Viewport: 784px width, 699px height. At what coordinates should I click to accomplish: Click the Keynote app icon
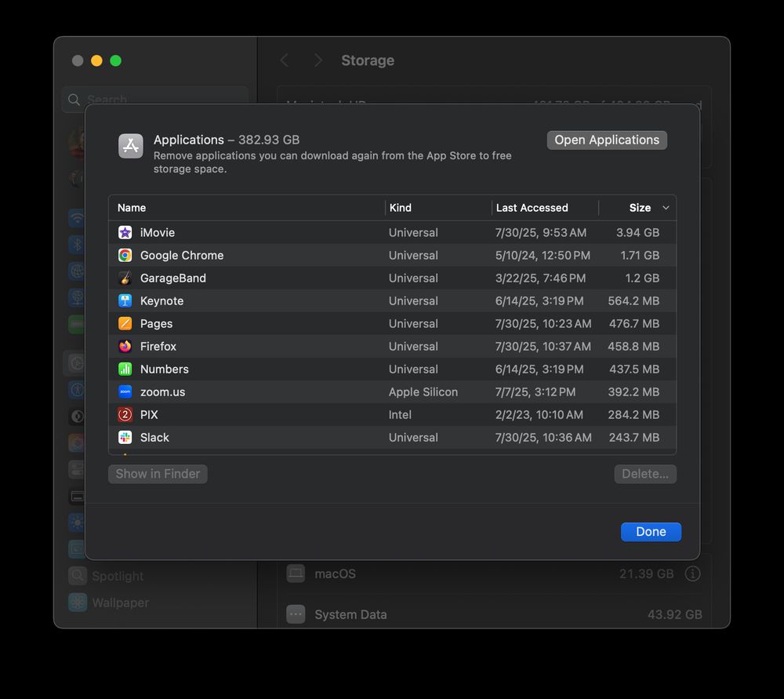(125, 300)
